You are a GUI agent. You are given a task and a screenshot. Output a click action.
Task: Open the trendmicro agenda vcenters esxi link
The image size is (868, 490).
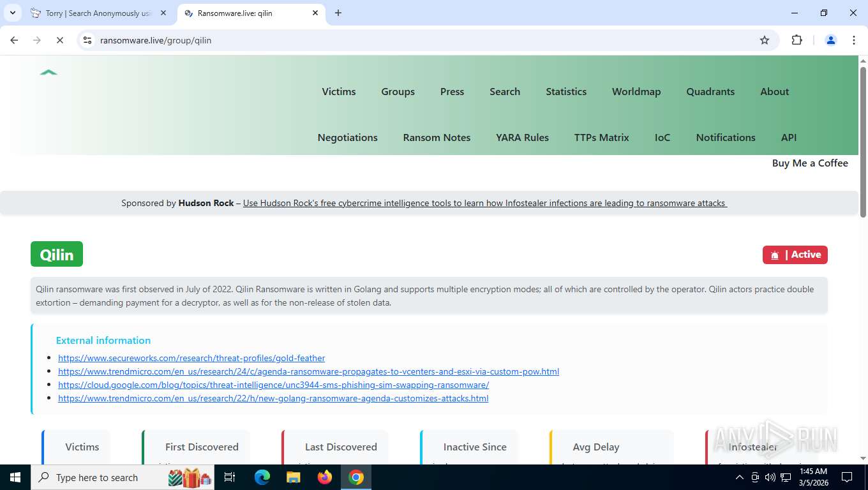[308, 371]
